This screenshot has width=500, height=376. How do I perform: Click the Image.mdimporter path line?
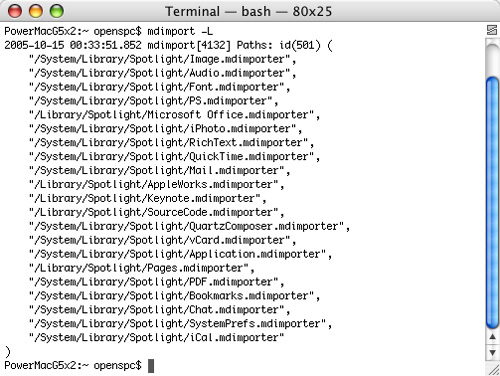tap(162, 59)
